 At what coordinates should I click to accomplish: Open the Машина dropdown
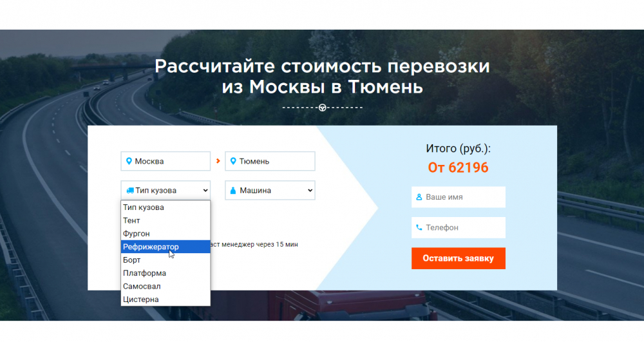coord(270,191)
